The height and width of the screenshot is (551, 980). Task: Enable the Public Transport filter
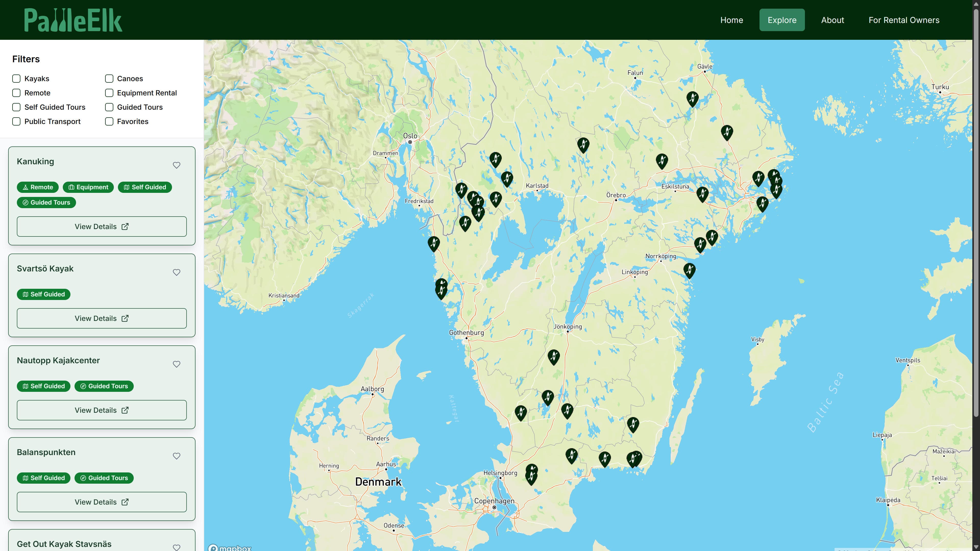[16, 121]
